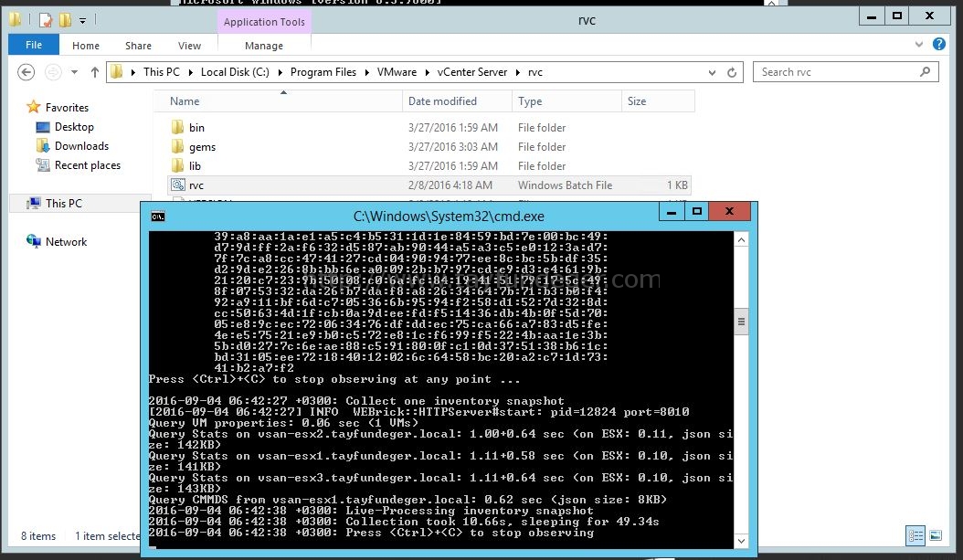The width and height of the screenshot is (963, 560).
Task: Click the cmd.exe window system menu icon
Action: (x=158, y=217)
